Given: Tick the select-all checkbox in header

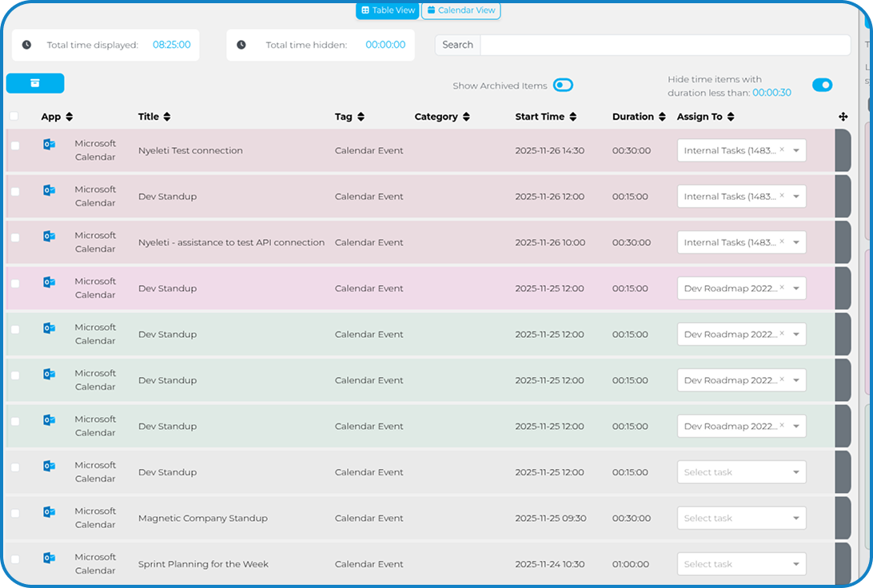Looking at the screenshot, I should click(x=14, y=116).
